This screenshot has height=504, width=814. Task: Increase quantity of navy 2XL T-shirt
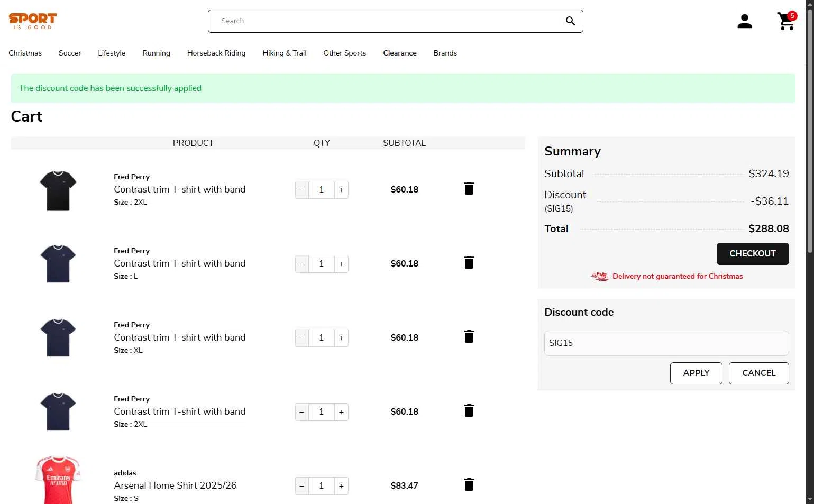coord(342,412)
